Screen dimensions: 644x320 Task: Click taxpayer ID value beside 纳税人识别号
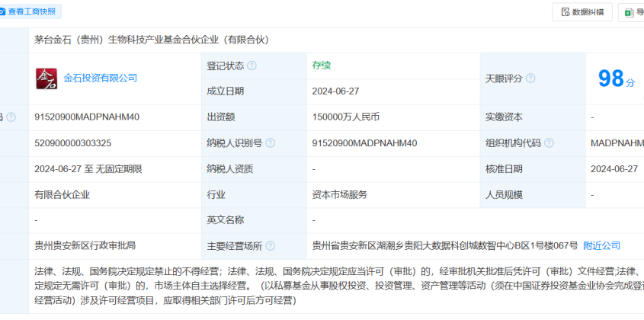point(365,143)
